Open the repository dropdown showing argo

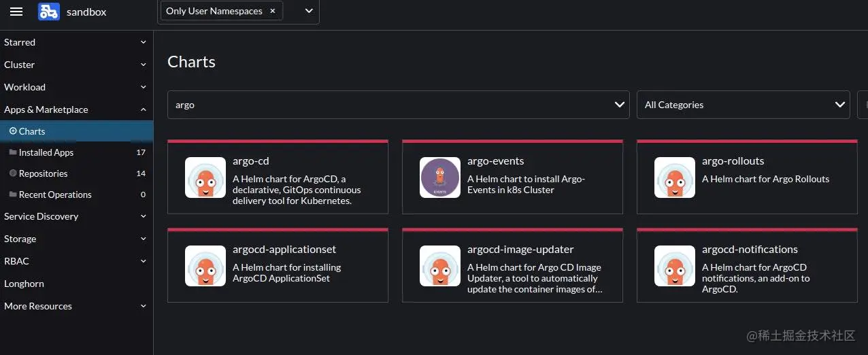(x=399, y=105)
